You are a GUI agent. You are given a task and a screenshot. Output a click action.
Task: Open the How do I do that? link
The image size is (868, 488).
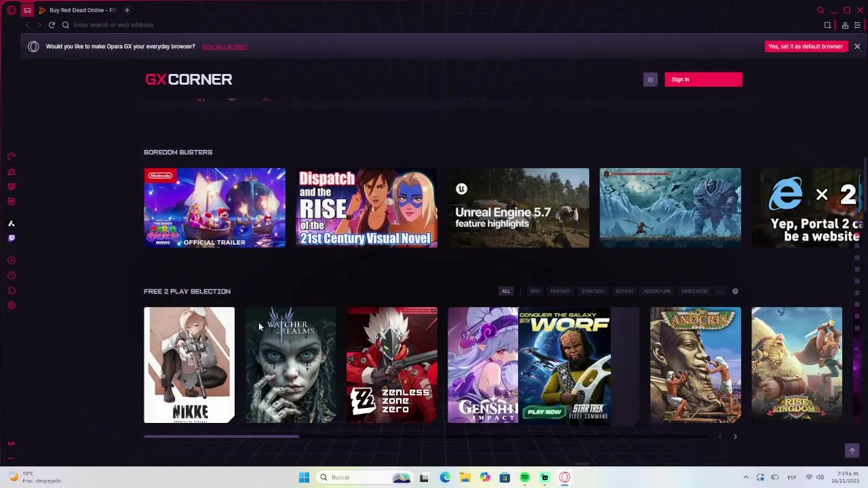[x=224, y=46]
